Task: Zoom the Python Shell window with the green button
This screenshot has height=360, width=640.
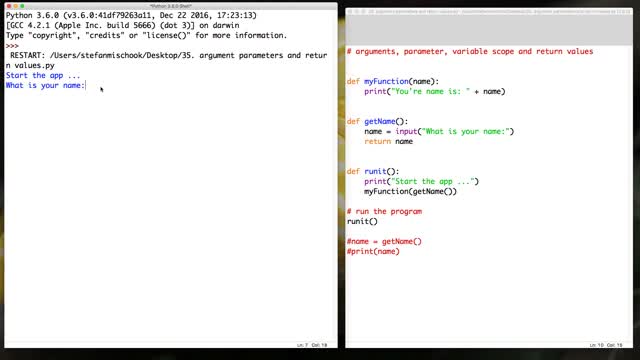Action: 22,6
